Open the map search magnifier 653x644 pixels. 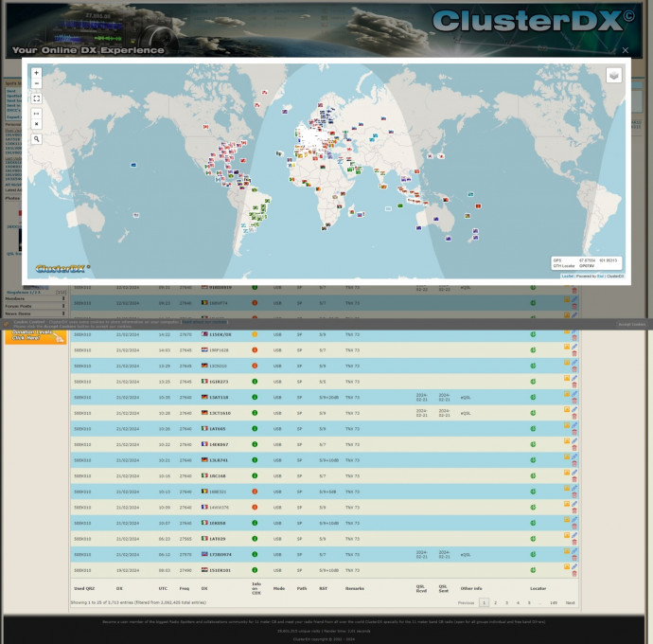36,139
